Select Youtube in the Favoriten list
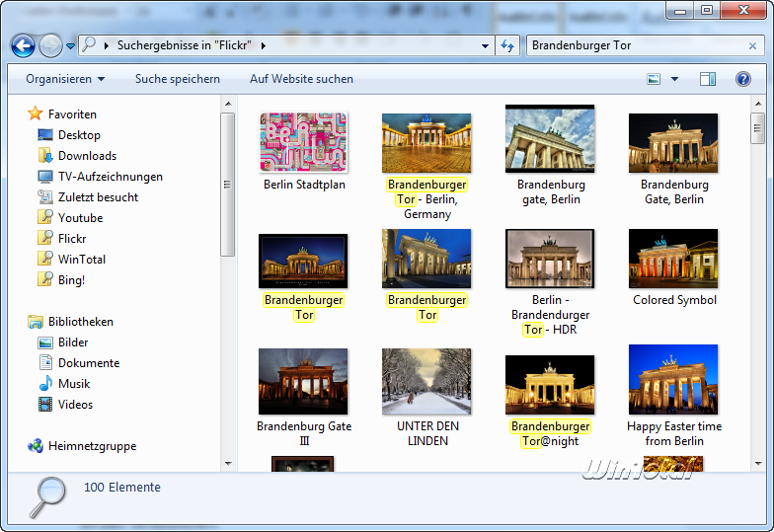This screenshot has width=774, height=532. pos(80,218)
